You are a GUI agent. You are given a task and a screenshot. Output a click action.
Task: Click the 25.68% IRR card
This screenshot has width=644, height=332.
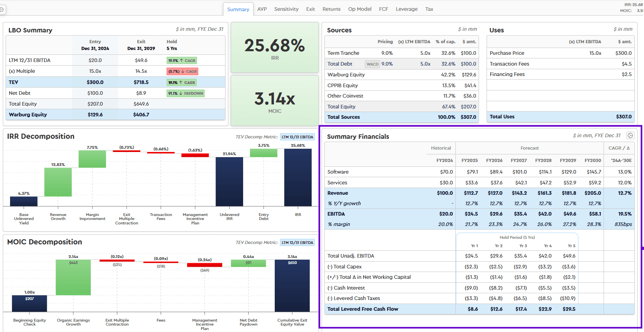[275, 48]
